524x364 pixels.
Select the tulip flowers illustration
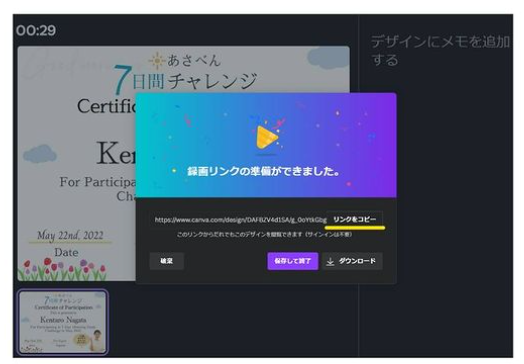point(62,269)
